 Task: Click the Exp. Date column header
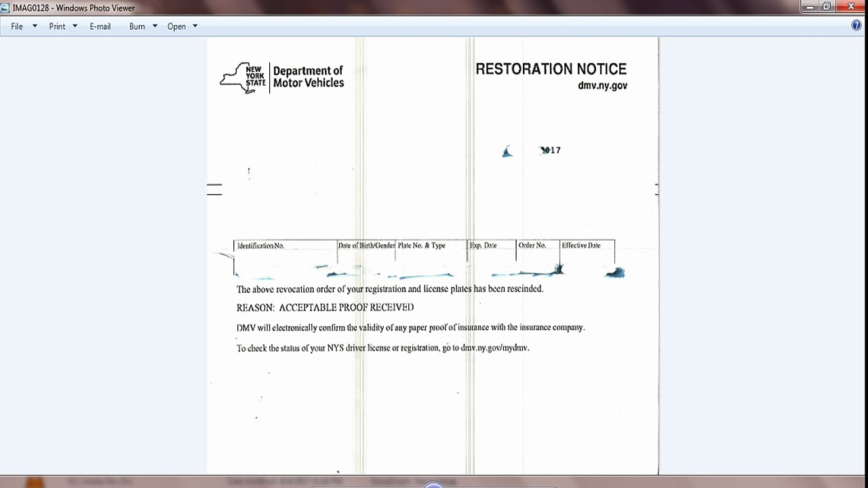click(x=483, y=245)
